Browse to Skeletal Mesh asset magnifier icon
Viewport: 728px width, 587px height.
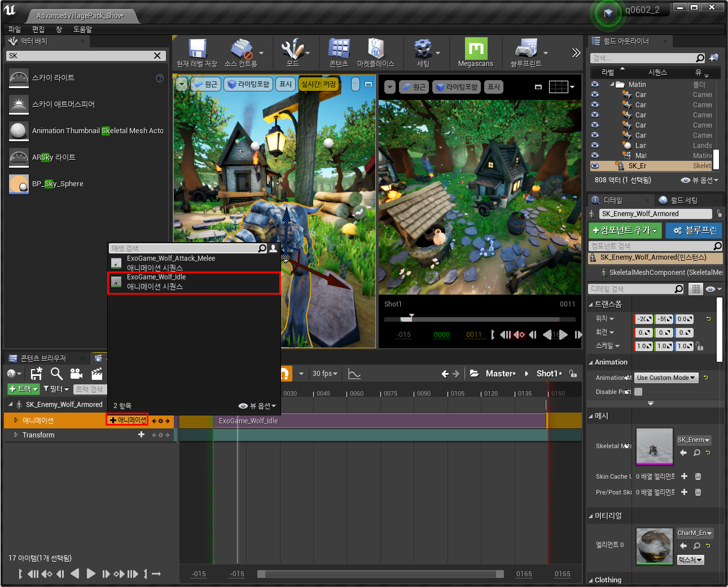[697, 453]
